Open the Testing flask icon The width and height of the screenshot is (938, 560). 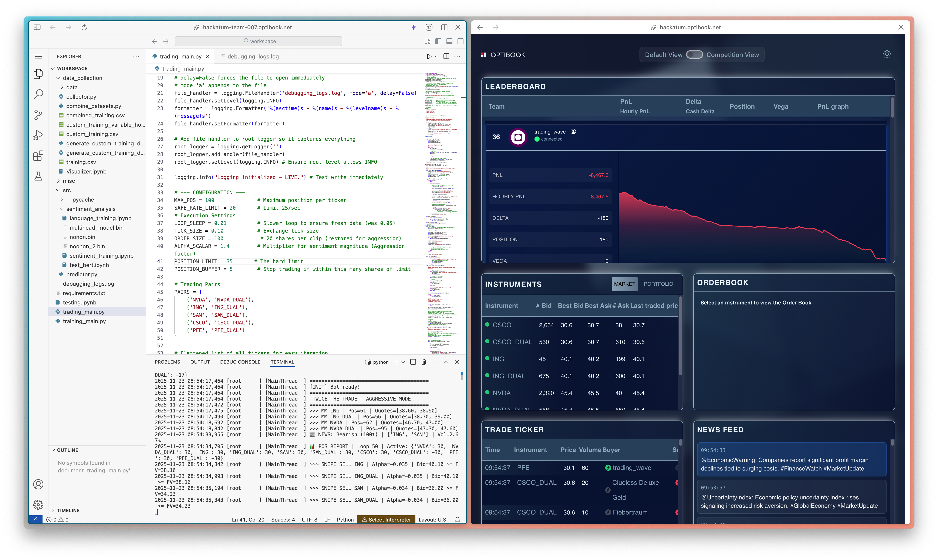click(38, 176)
